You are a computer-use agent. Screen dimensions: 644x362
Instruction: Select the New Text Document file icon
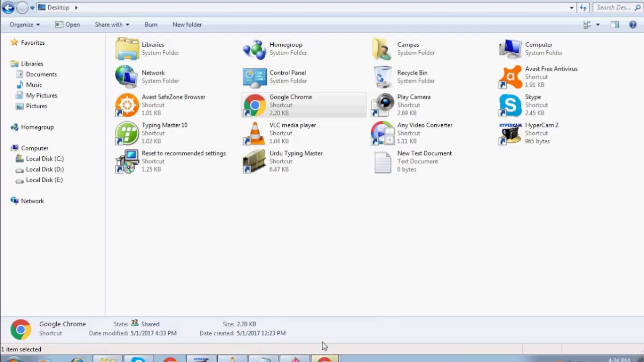pyautogui.click(x=382, y=161)
